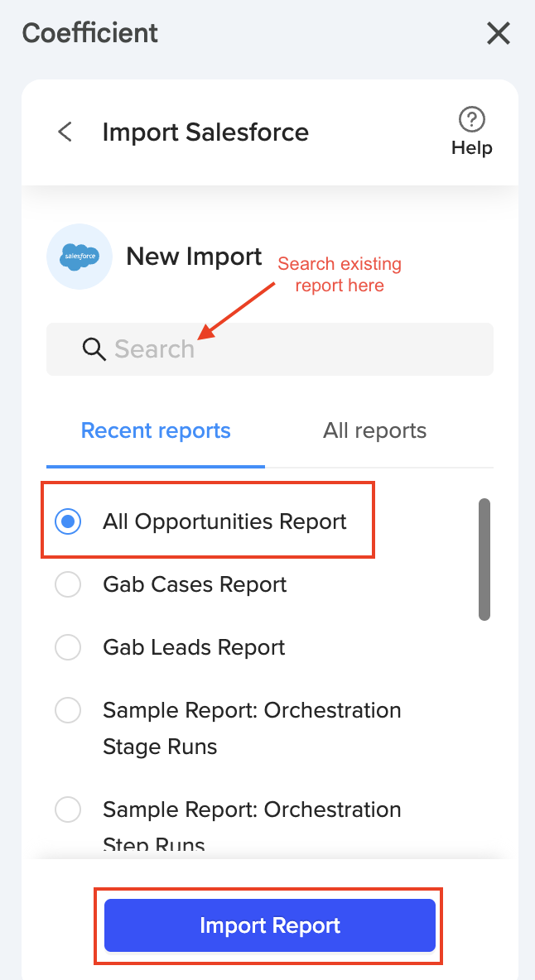Switch to the Recent reports tab
The height and width of the screenshot is (980, 535).
tap(156, 431)
